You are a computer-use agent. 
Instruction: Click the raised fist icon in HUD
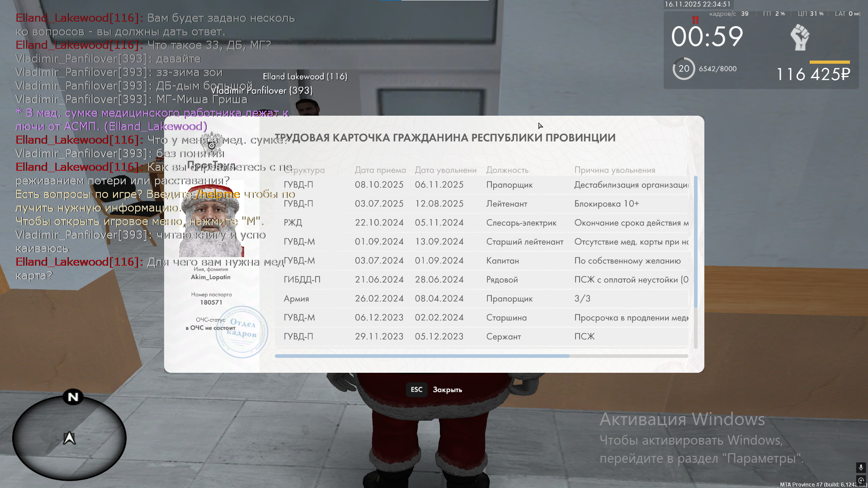pyautogui.click(x=800, y=37)
